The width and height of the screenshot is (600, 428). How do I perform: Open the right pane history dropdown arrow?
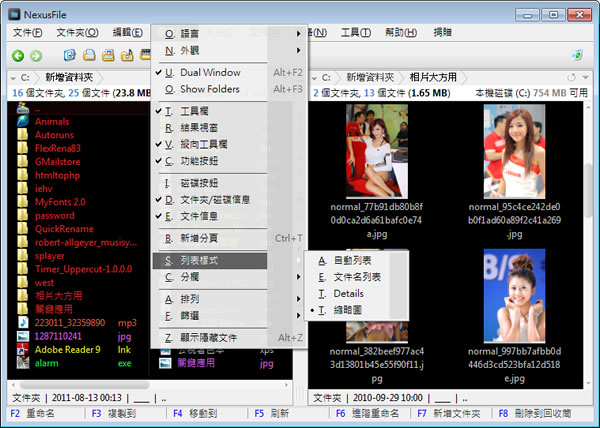click(585, 78)
